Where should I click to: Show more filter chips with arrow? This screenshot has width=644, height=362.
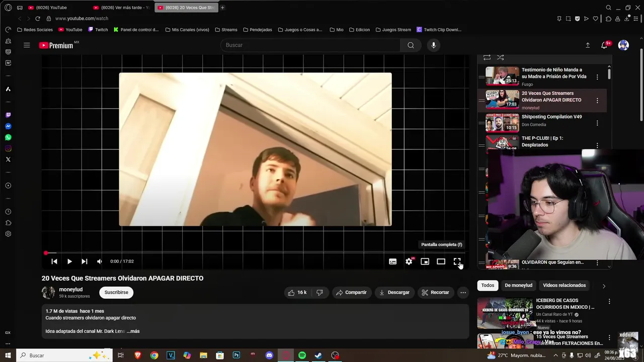(604, 286)
